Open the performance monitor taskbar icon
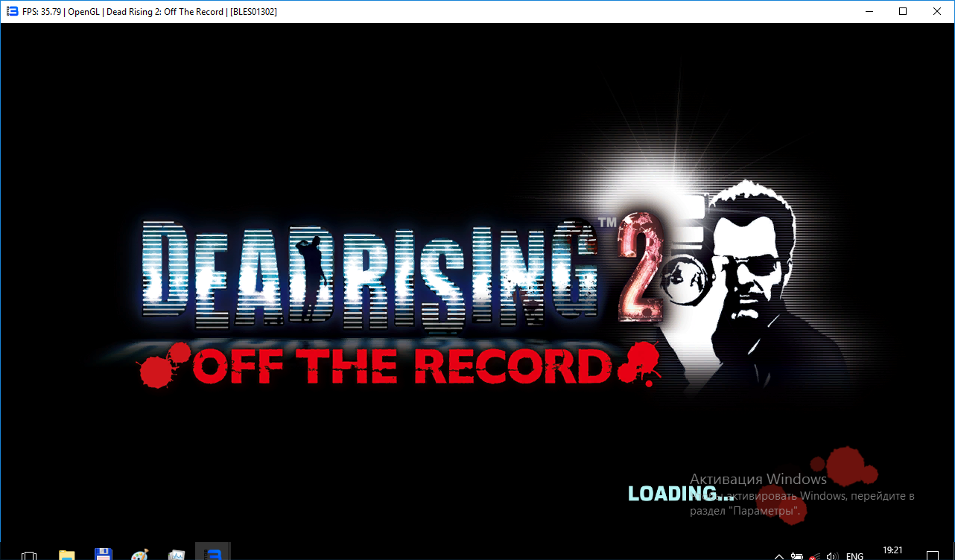955x560 pixels. click(177, 554)
